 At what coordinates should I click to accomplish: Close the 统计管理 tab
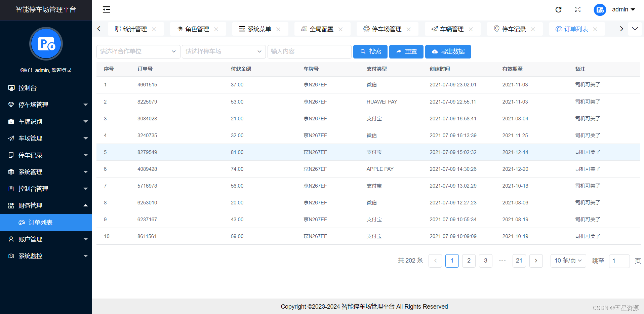(154, 29)
